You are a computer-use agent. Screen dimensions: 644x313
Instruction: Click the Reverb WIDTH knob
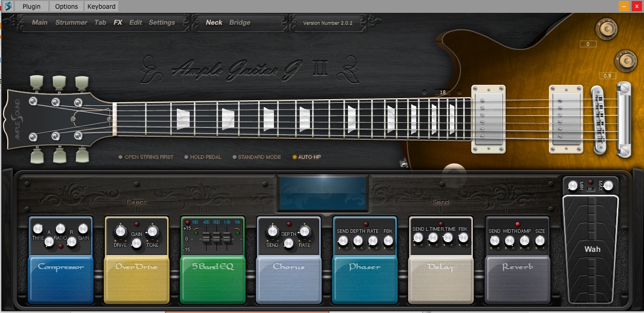pyautogui.click(x=510, y=240)
